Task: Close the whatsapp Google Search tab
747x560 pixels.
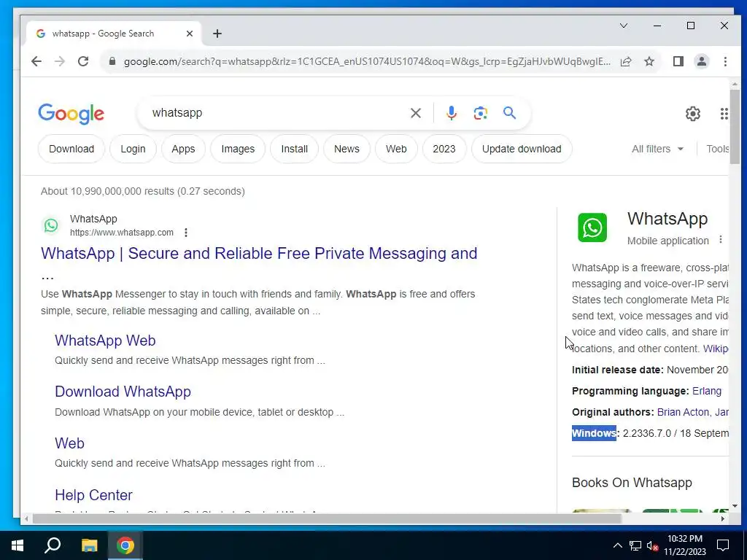Action: click(190, 34)
